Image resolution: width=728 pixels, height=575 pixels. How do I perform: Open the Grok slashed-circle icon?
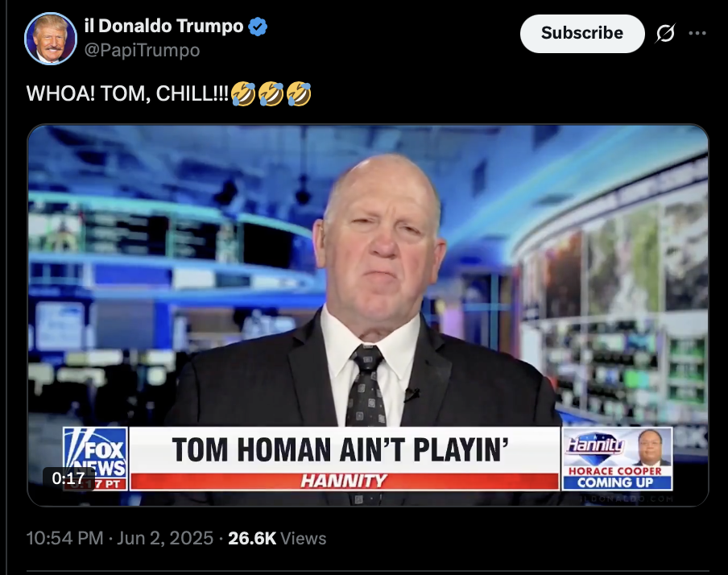click(x=665, y=33)
